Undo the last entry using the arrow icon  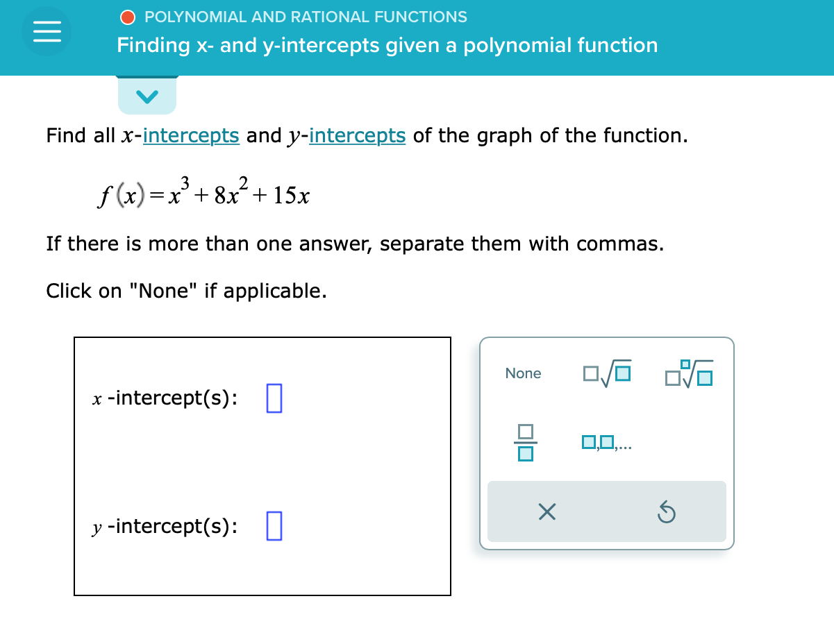tap(667, 511)
